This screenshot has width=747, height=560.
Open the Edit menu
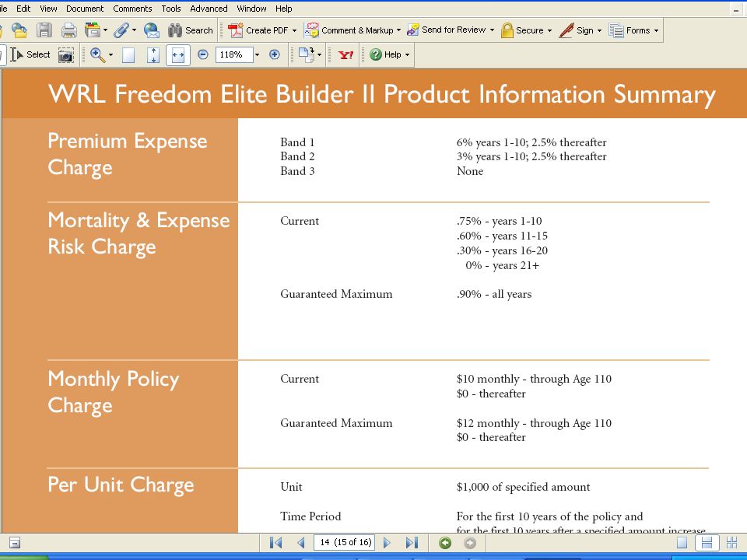point(23,9)
